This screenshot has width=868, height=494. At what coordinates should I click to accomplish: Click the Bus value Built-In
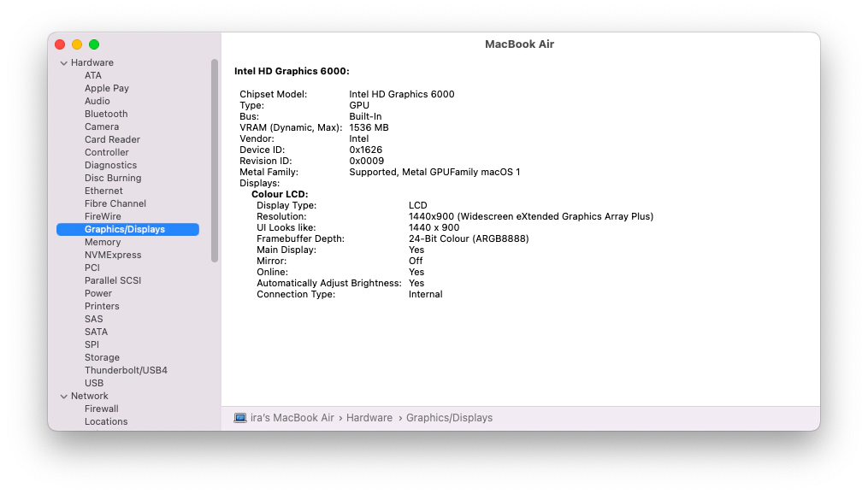pyautogui.click(x=365, y=116)
